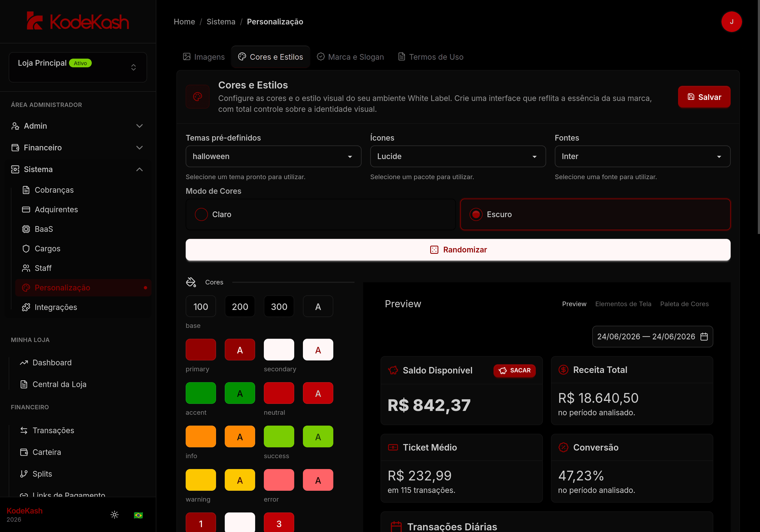Click the Cobranças document icon

(26, 190)
